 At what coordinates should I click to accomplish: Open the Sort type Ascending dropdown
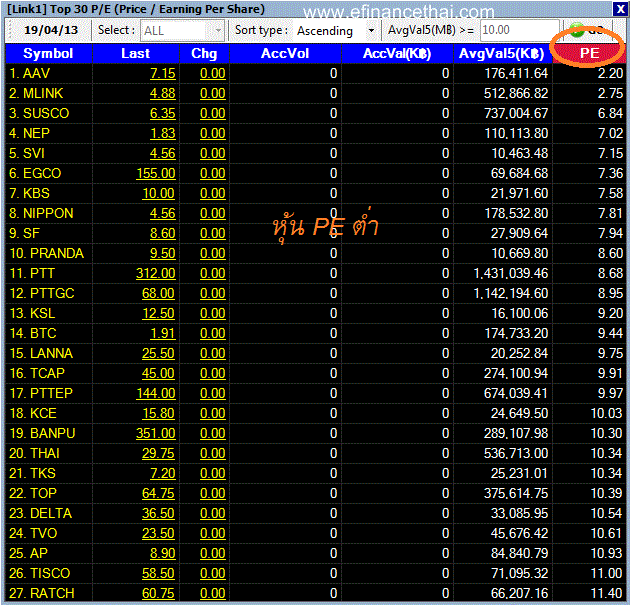tap(336, 30)
